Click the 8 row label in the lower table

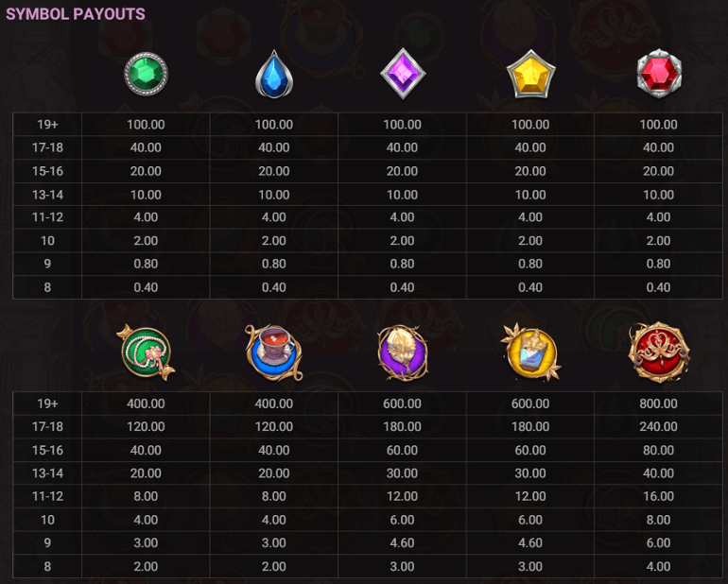47,566
